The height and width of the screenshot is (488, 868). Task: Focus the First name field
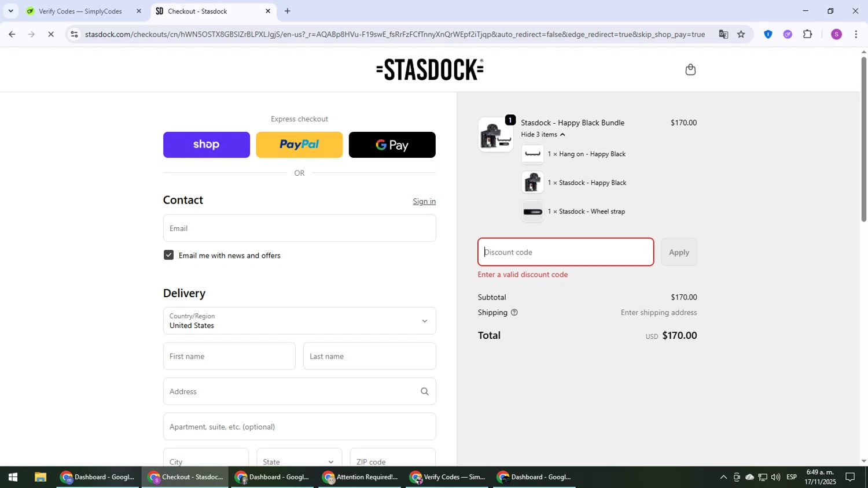click(x=229, y=356)
